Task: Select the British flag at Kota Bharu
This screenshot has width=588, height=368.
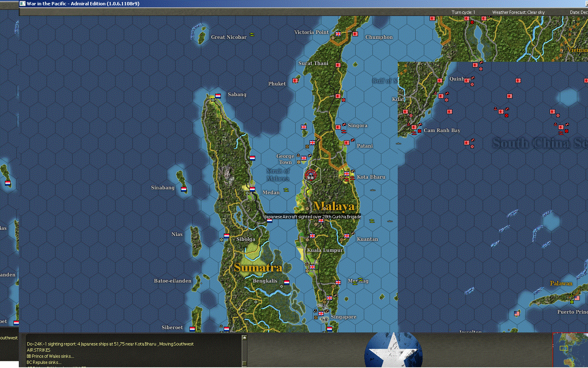Action: tap(347, 174)
